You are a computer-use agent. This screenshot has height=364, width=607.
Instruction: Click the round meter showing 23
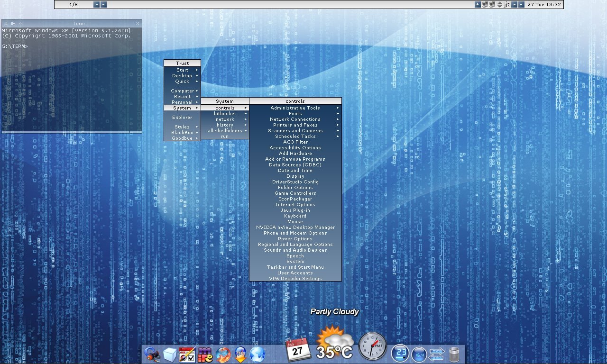coord(401,353)
